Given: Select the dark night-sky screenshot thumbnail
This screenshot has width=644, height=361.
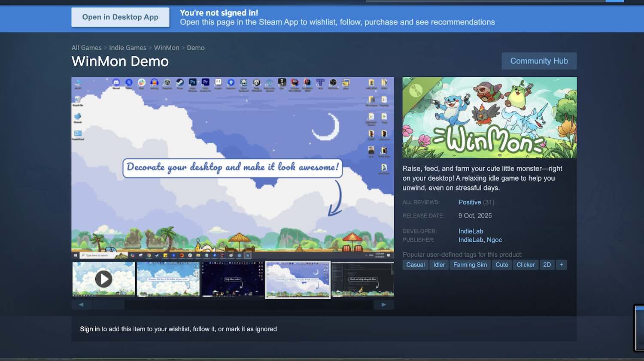Looking at the screenshot, I should coord(233,279).
